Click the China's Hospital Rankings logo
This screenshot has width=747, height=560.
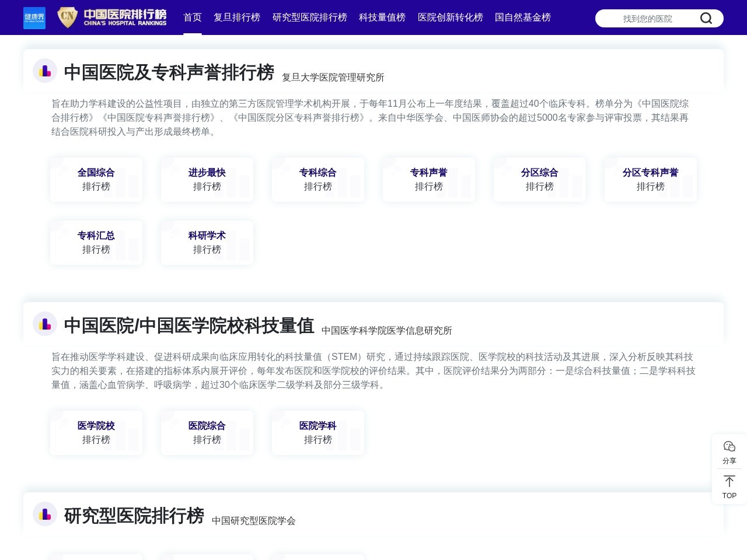pos(112,17)
